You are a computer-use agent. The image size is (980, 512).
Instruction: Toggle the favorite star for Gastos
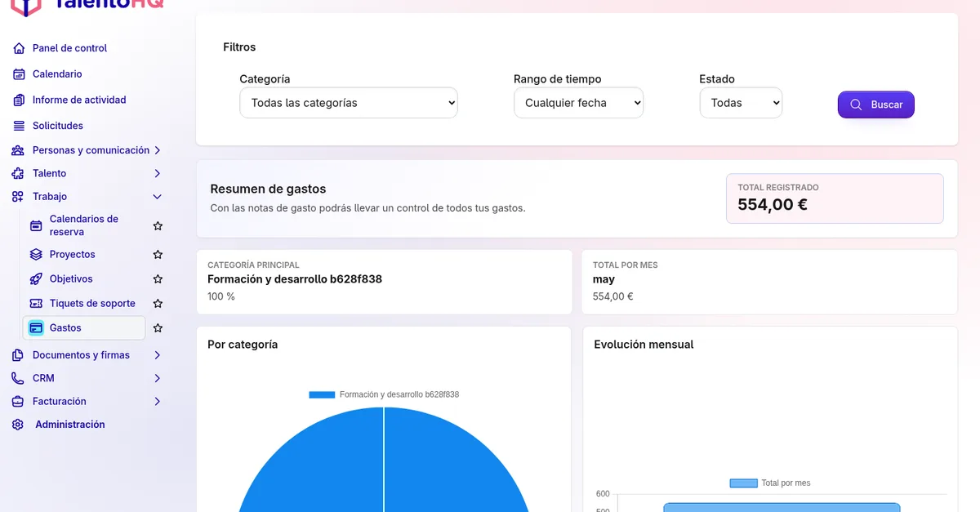pos(158,328)
